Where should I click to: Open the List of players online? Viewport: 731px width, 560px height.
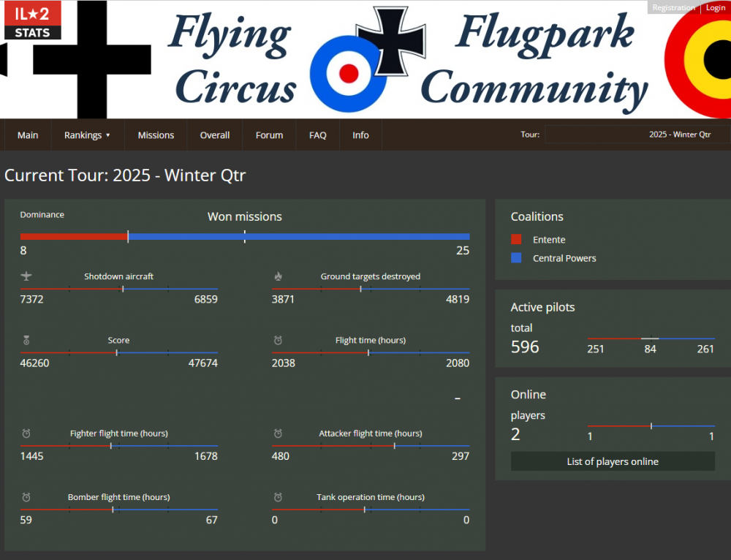[x=613, y=461]
